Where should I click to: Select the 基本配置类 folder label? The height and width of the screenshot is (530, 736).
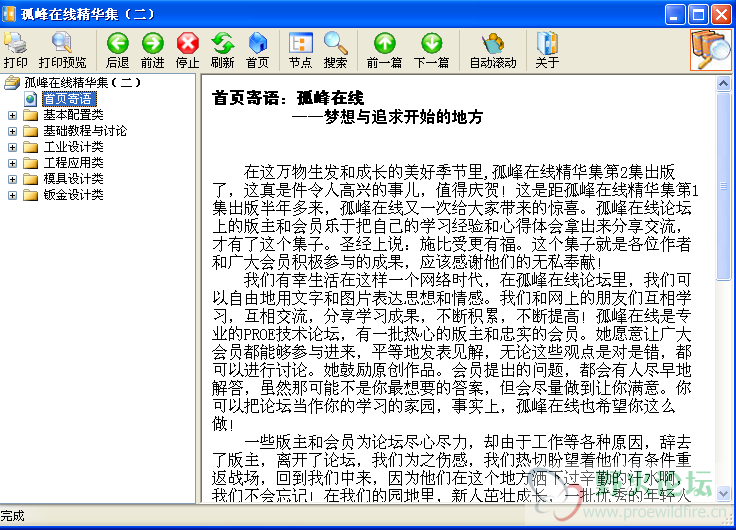click(73, 115)
